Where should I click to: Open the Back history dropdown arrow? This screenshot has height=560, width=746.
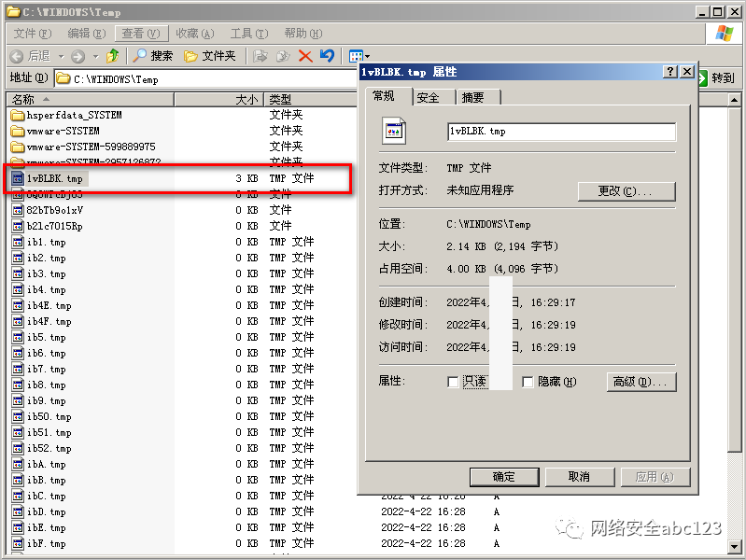(x=61, y=57)
